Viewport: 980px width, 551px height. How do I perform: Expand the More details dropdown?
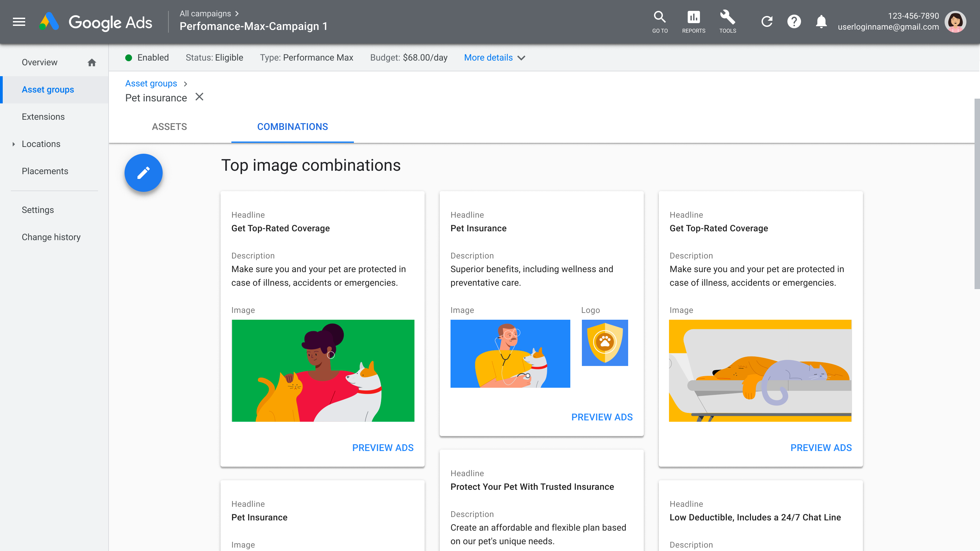click(x=494, y=58)
